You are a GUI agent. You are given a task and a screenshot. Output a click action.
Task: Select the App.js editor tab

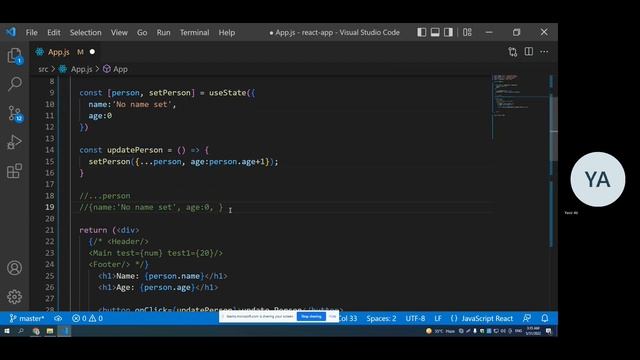coord(65,52)
